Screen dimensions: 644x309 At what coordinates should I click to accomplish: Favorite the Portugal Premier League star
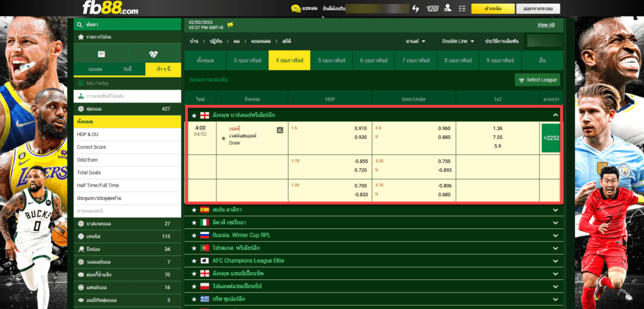click(194, 248)
